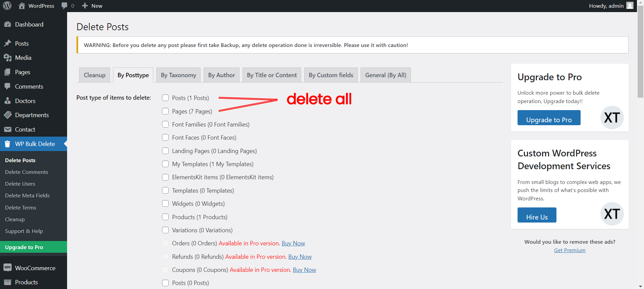
Task: Open the Howdy, admin account menu
Action: [611, 6]
